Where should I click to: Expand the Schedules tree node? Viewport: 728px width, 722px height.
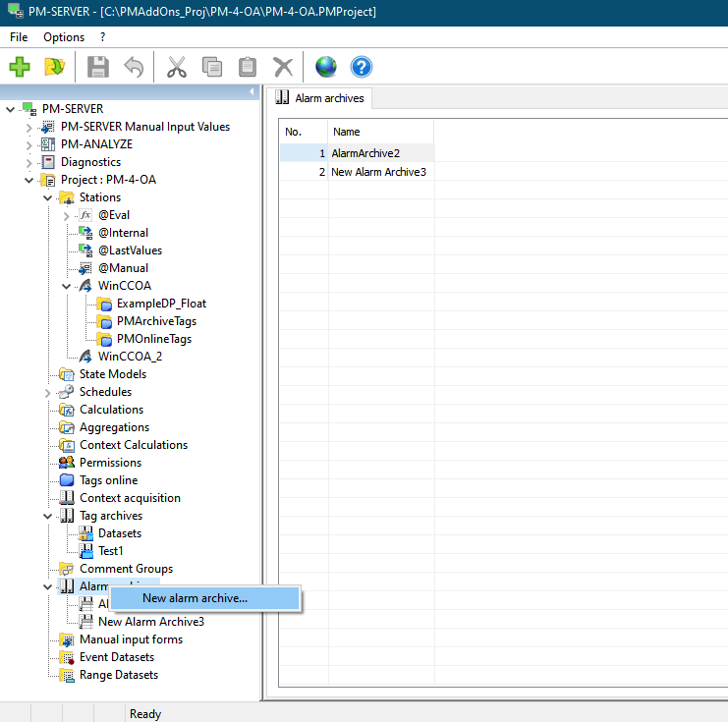(x=48, y=392)
